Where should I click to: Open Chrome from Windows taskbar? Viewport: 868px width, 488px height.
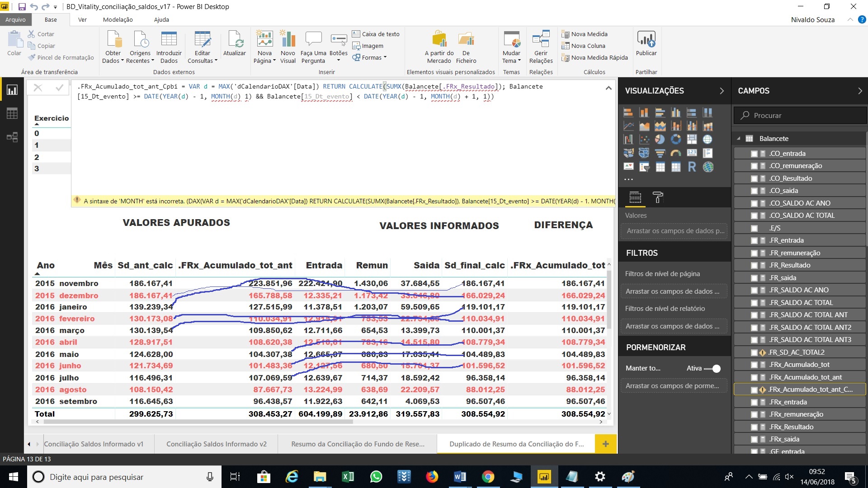[488, 477]
